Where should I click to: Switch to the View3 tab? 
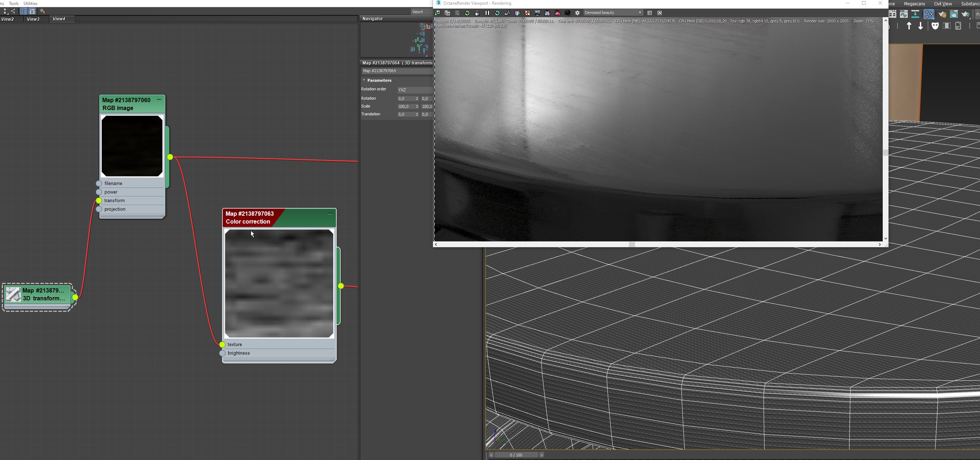coord(34,19)
